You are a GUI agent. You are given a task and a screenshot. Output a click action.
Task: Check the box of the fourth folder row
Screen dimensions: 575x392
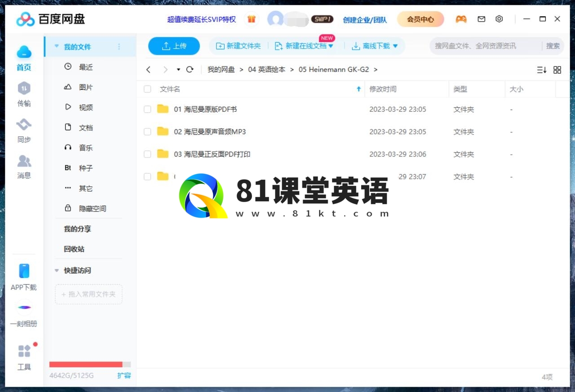point(147,176)
